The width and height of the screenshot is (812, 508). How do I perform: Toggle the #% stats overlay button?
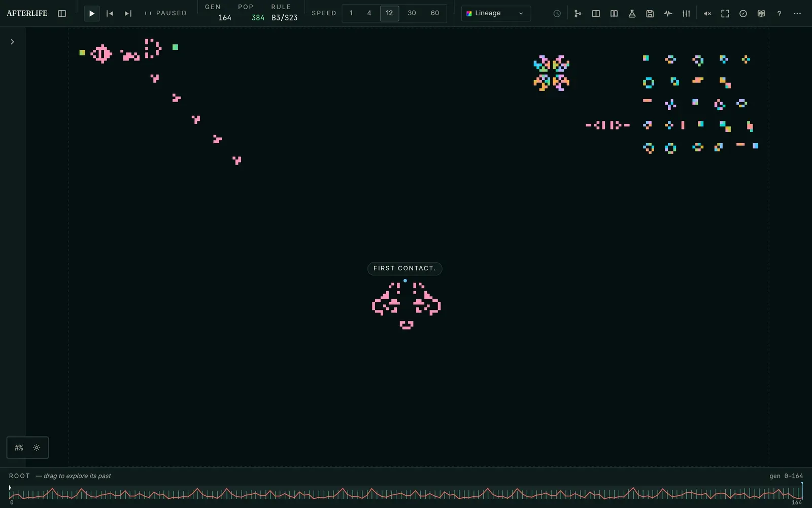click(x=19, y=448)
